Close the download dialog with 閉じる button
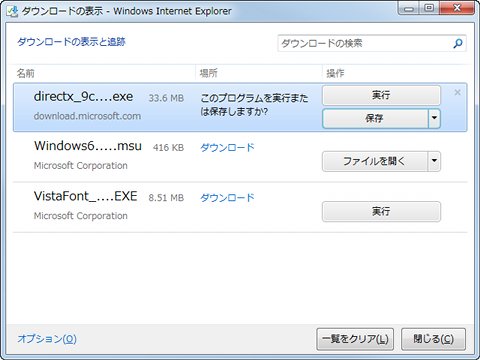This screenshot has width=480, height=360. [x=433, y=339]
